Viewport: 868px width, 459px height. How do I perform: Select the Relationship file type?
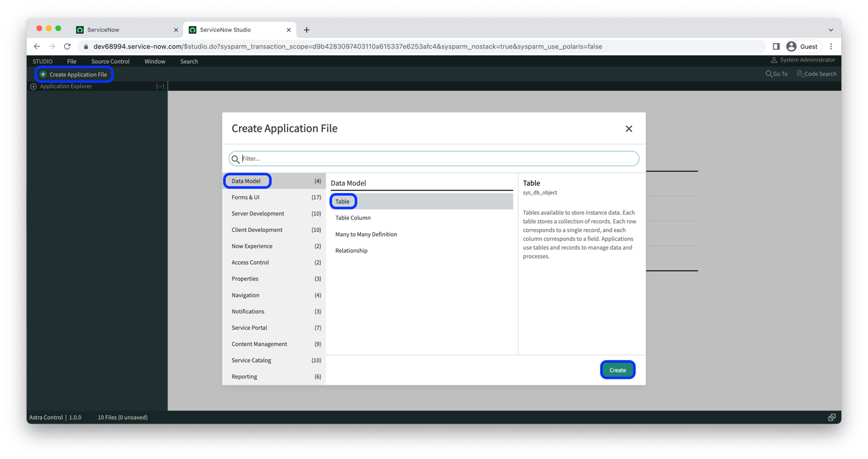pyautogui.click(x=422, y=251)
